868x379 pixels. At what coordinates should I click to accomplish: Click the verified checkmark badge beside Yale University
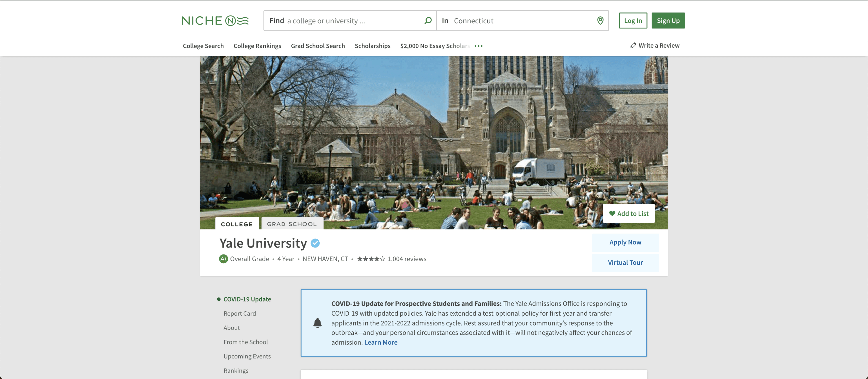[315, 243]
